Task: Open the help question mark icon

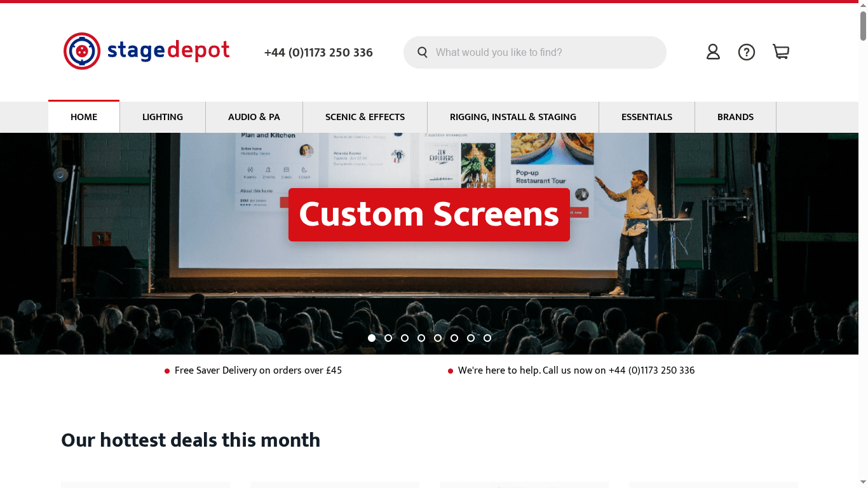Action: click(747, 52)
